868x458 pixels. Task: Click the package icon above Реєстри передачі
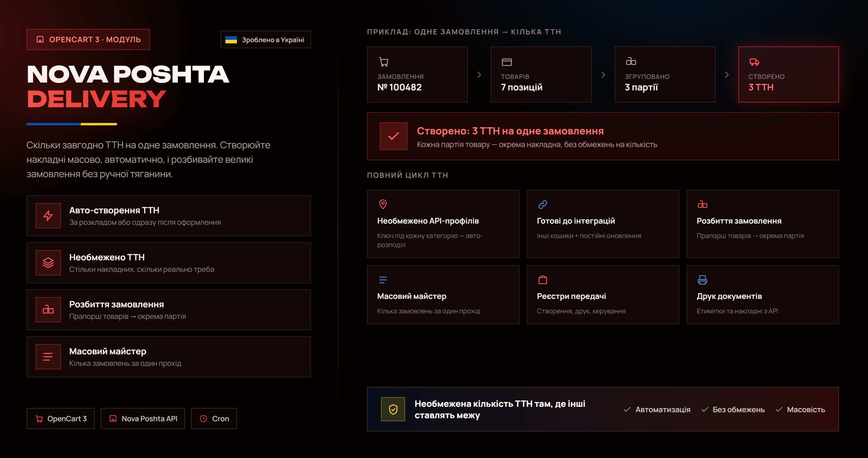coord(542,280)
